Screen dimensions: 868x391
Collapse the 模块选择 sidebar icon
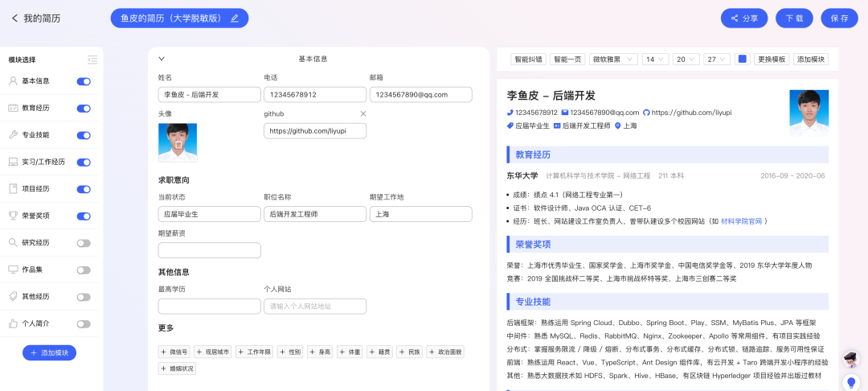92,60
